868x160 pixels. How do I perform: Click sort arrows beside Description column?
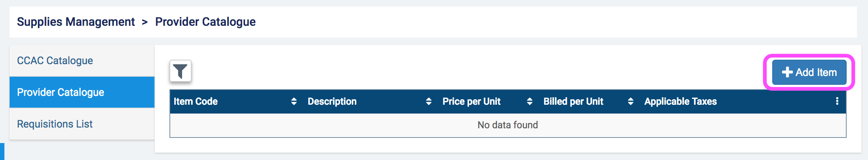[x=428, y=101]
